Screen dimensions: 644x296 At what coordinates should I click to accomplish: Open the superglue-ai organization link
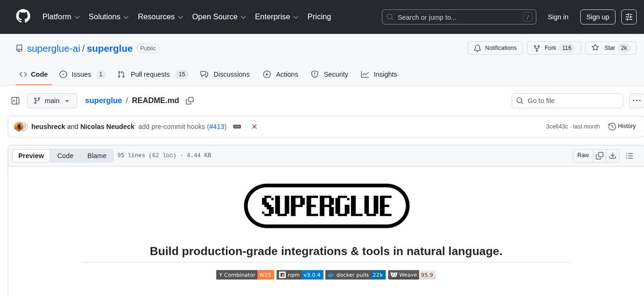coord(53,48)
